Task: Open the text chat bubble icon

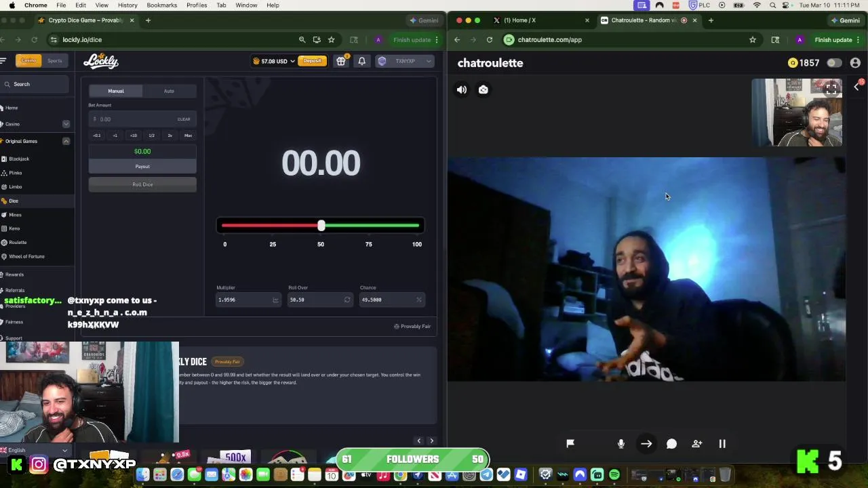Action: (x=671, y=443)
